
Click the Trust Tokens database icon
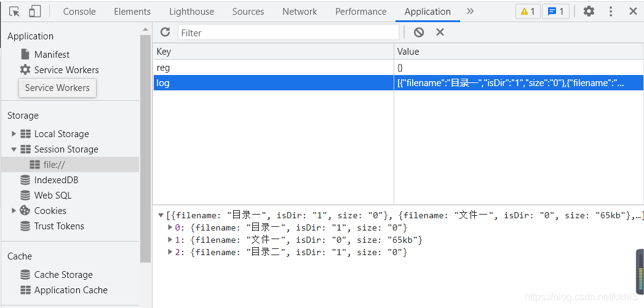[25, 226]
